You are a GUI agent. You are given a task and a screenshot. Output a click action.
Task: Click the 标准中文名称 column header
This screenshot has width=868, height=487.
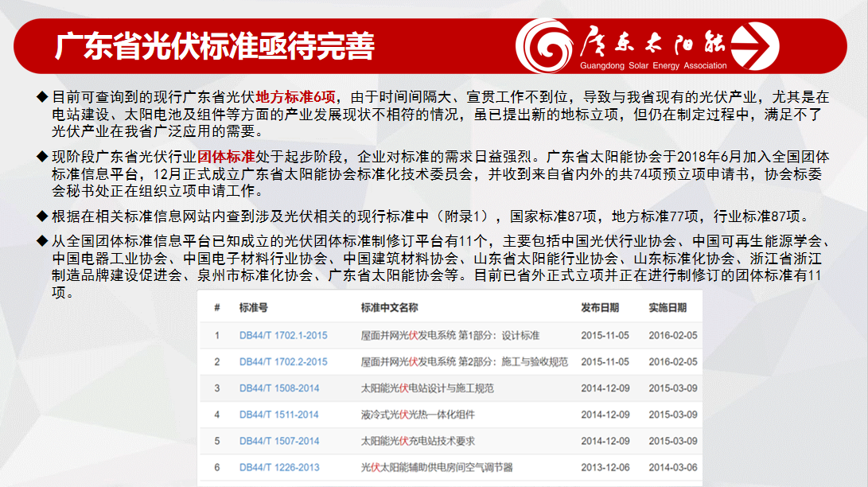pos(389,308)
